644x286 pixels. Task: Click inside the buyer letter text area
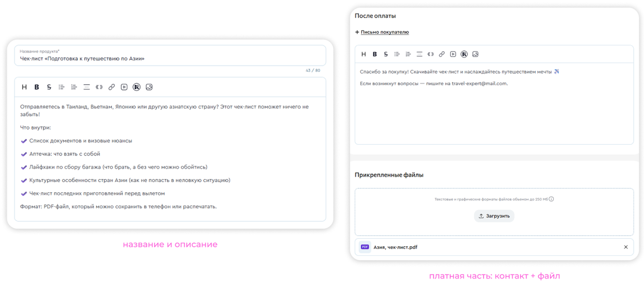[x=494, y=103]
